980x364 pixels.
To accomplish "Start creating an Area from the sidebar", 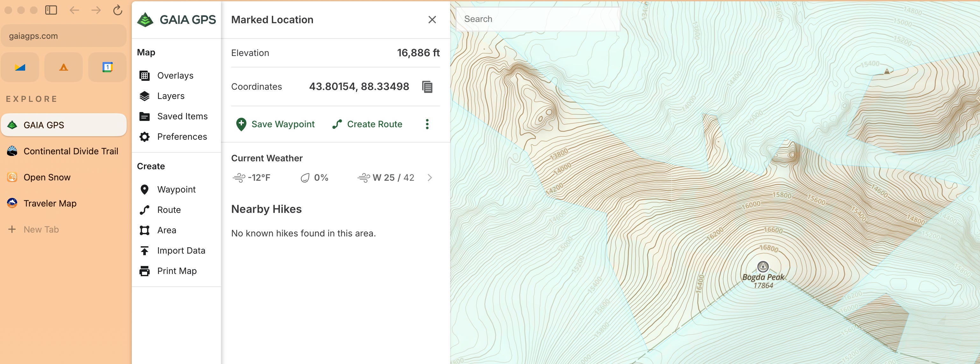I will (176, 230).
